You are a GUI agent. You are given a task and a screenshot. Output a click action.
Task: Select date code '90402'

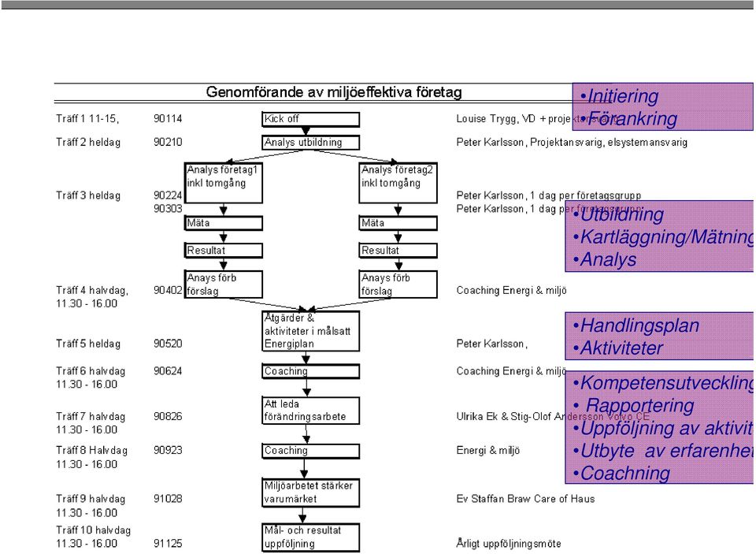[168, 291]
